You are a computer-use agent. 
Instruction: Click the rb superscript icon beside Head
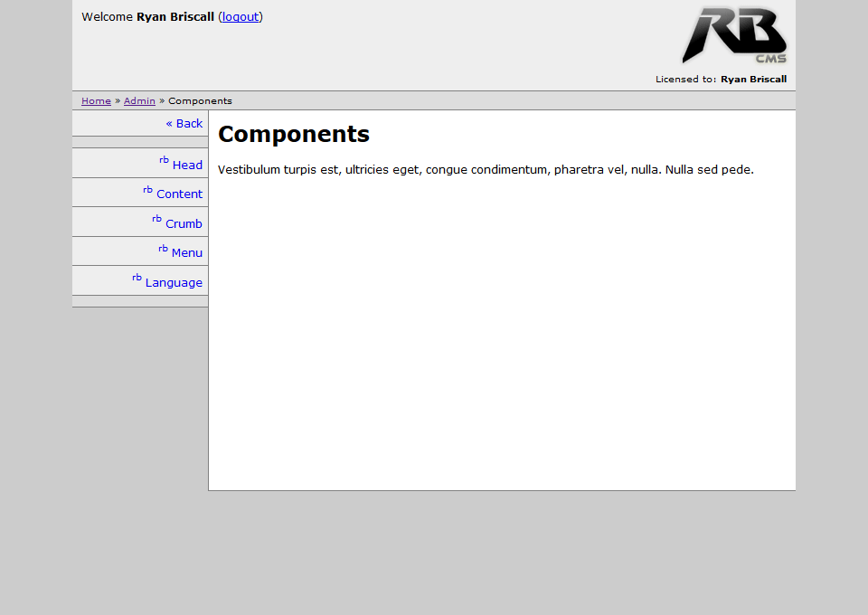point(164,160)
